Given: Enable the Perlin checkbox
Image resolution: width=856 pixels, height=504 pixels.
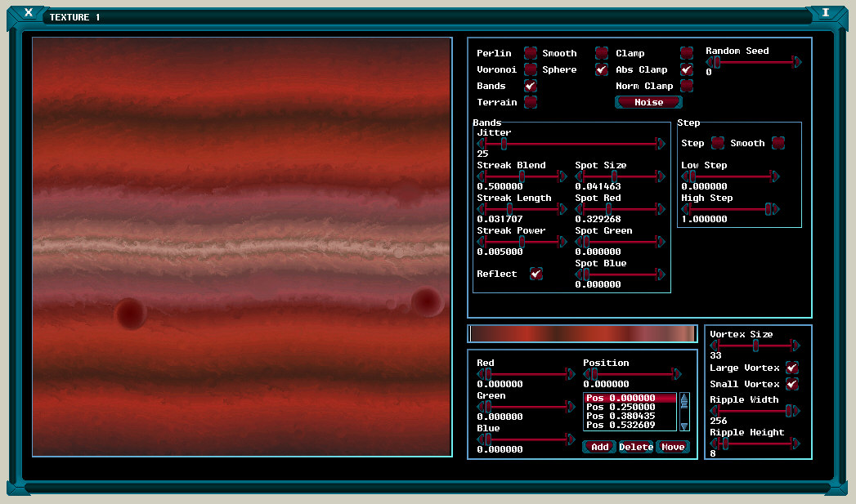Looking at the screenshot, I should click(530, 53).
